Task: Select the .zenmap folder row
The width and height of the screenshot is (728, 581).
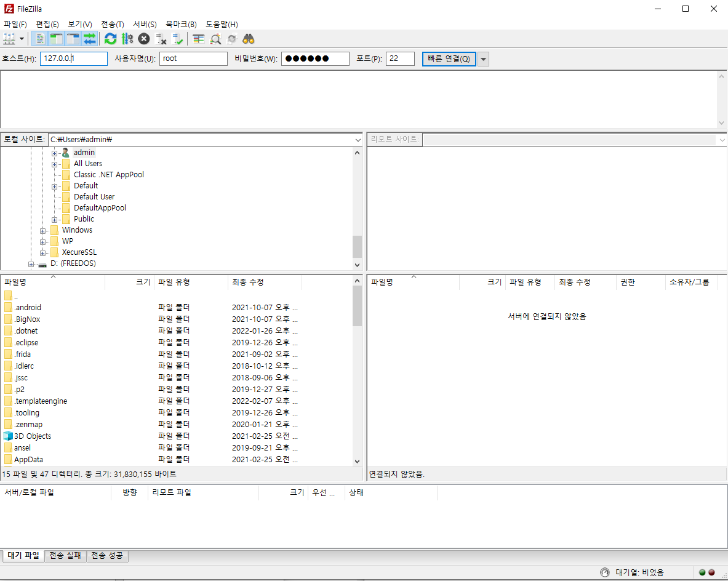Action: [176, 425]
